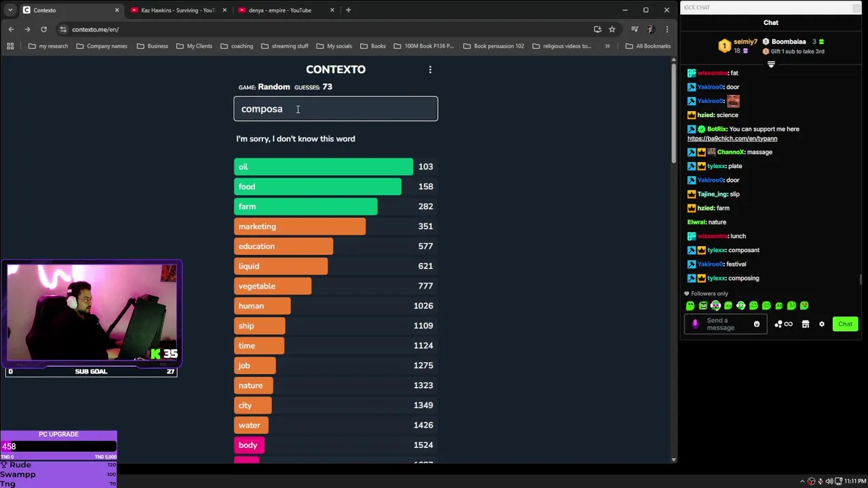The image size is (868, 488).
Task: Open the All Bookmarks folder
Action: pos(648,46)
